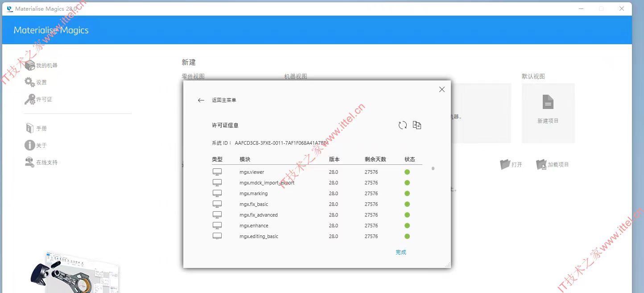This screenshot has height=293, width=644.
Task: Click the dialog's corner resize grip
Action: coord(447,265)
